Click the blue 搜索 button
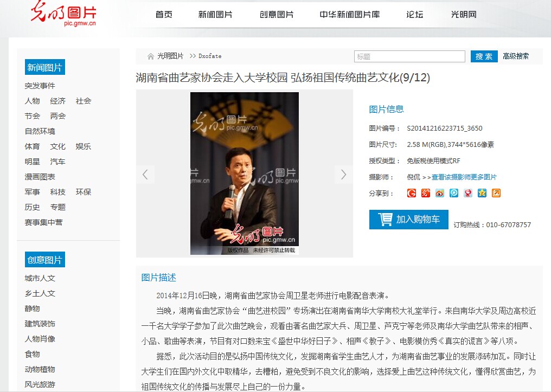The width and height of the screenshot is (551, 392). pyautogui.click(x=484, y=56)
